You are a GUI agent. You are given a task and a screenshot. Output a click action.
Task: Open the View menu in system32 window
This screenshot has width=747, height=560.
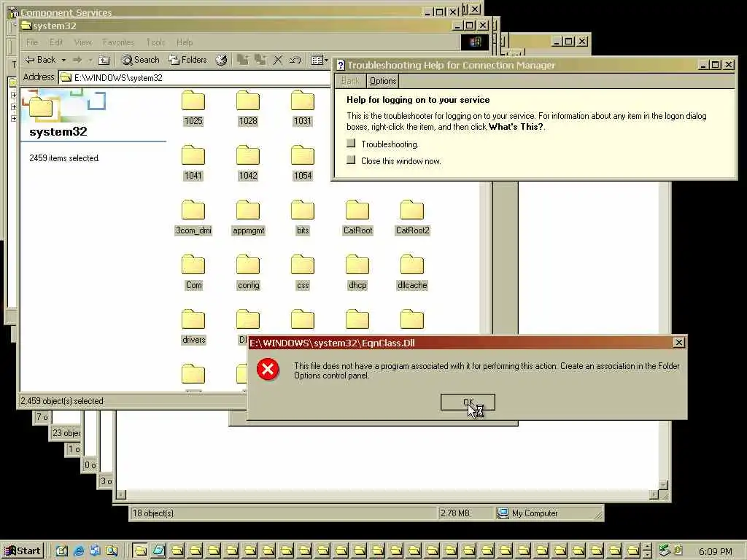[x=83, y=42]
